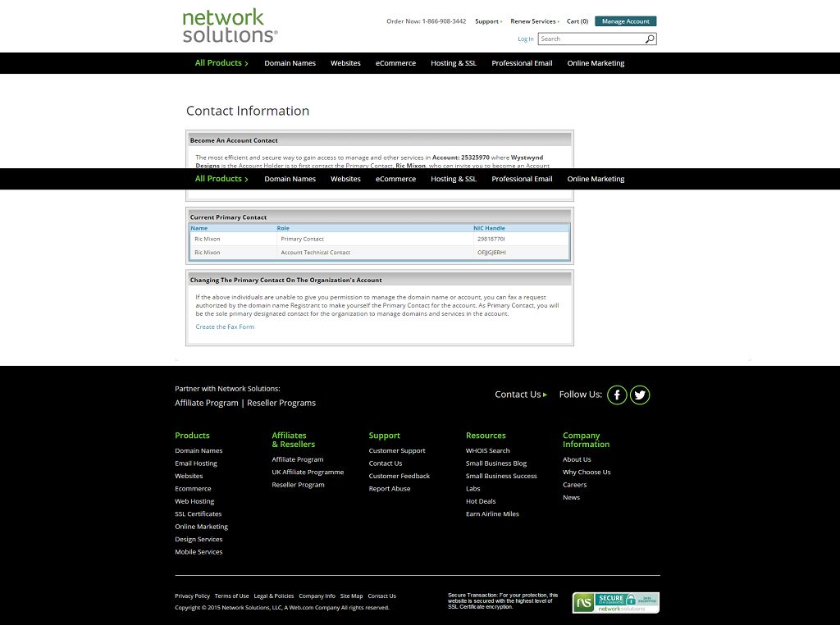Open Site Map link

click(351, 596)
